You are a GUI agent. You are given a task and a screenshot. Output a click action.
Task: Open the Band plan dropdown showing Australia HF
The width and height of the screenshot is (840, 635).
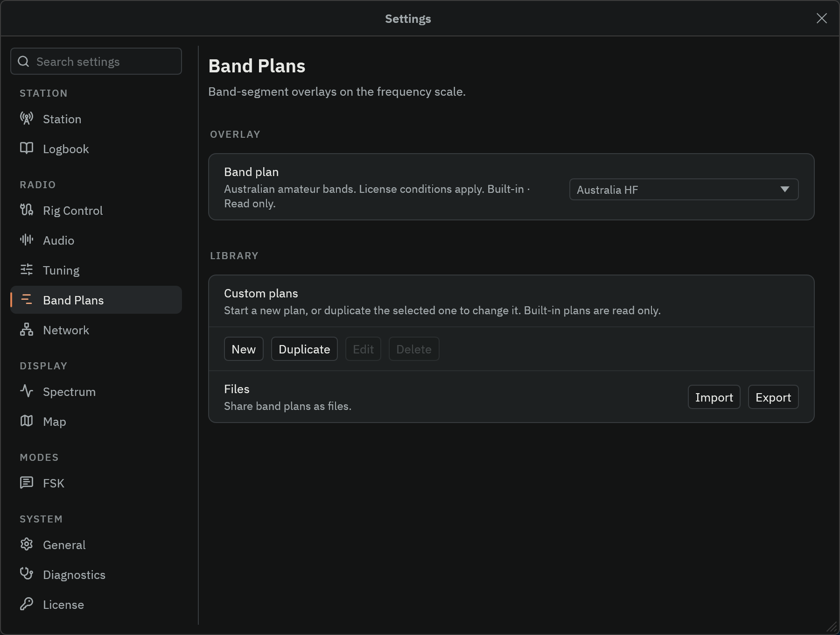tap(684, 190)
